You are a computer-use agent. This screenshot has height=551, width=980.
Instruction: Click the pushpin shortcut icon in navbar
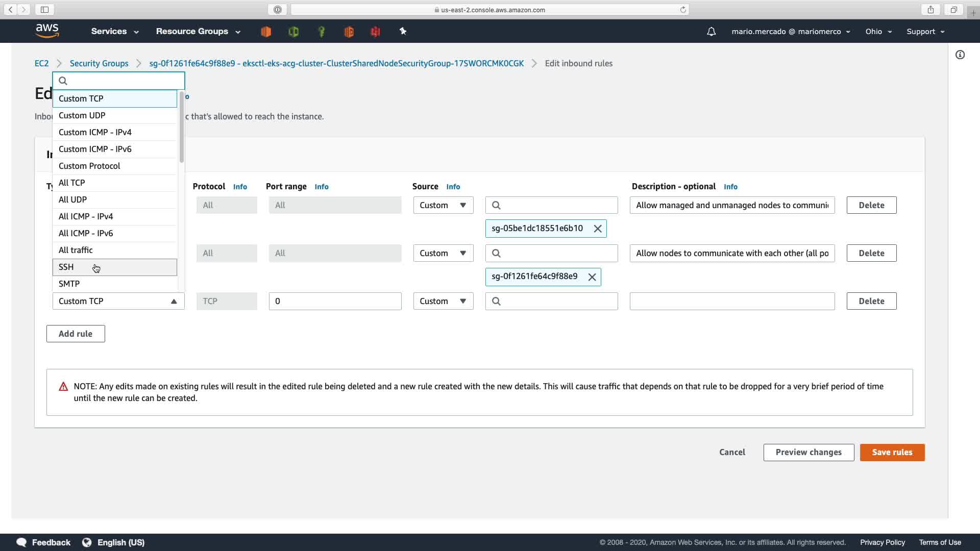point(403,32)
